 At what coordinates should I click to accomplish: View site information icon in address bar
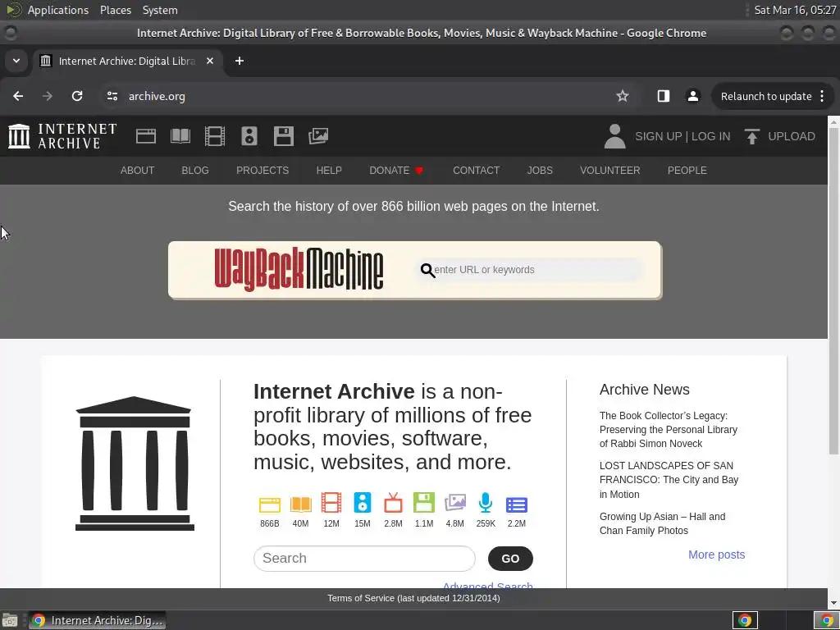click(x=112, y=97)
